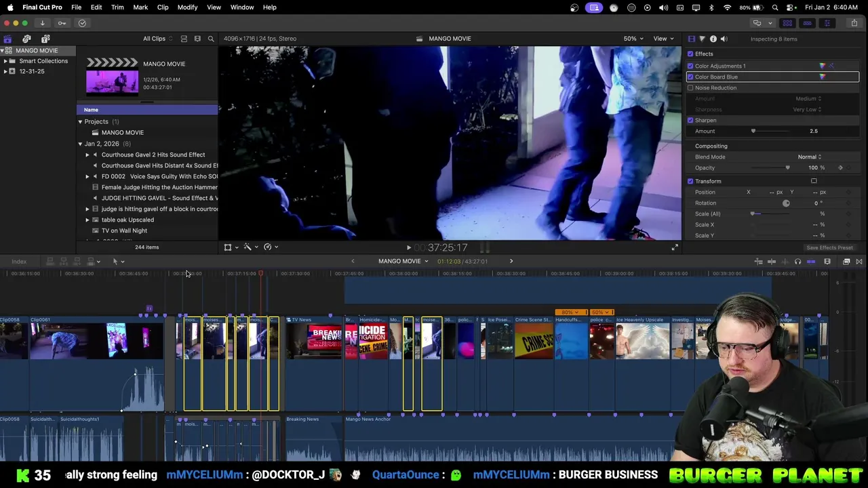Open Background Tasks checkmark icon

point(82,23)
